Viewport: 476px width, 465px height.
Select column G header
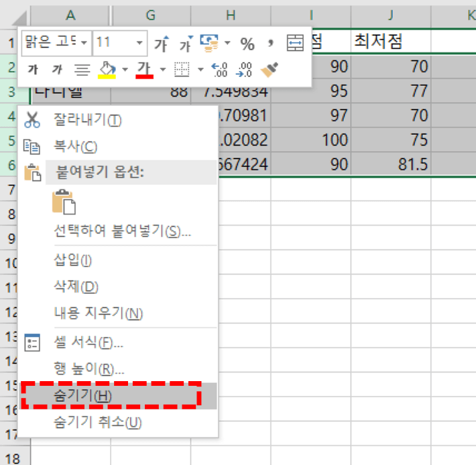point(151,15)
